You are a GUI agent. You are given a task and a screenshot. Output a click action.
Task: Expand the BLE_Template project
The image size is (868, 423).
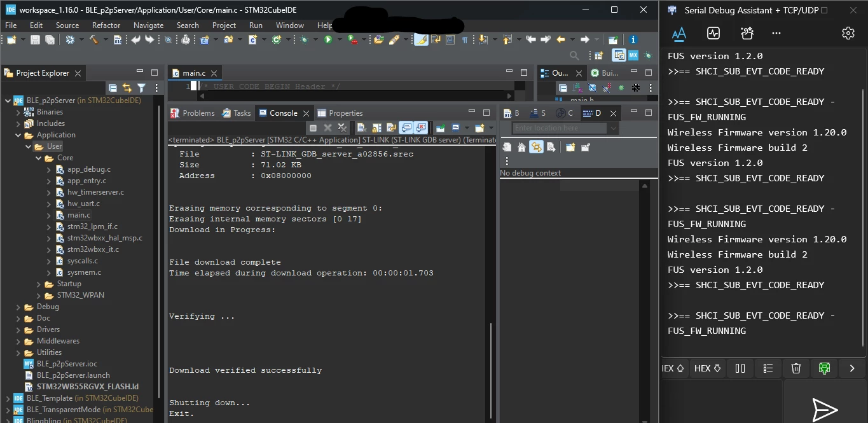[x=7, y=398]
